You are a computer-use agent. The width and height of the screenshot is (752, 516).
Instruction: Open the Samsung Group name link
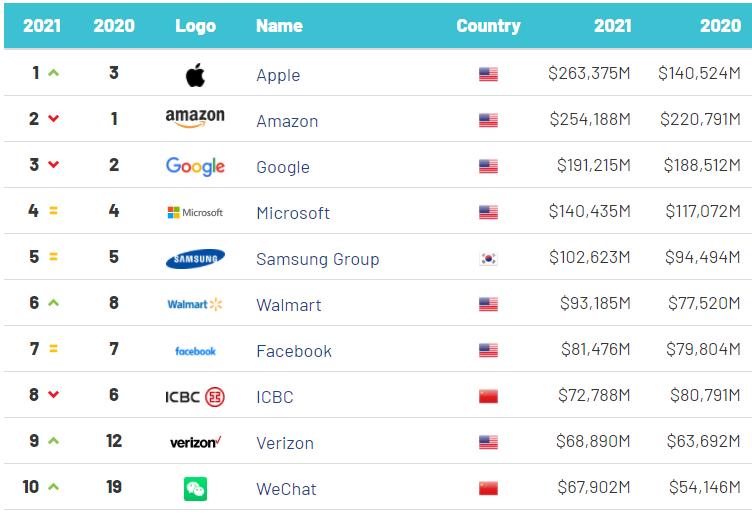click(317, 259)
